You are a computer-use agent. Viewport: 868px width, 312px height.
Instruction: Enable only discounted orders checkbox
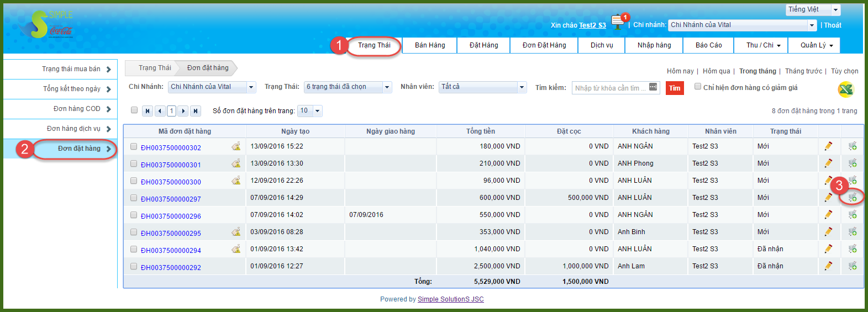click(698, 87)
